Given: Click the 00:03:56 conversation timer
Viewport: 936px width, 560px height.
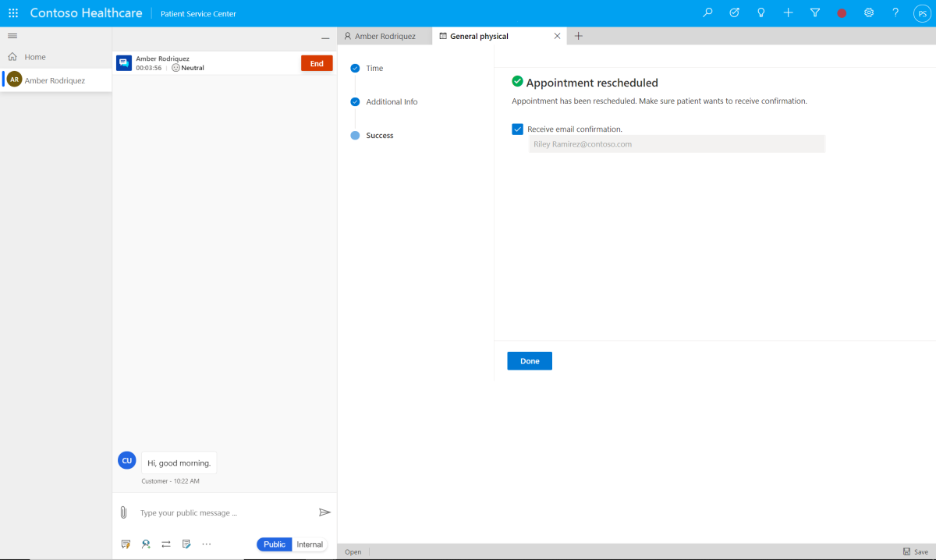Looking at the screenshot, I should [149, 68].
